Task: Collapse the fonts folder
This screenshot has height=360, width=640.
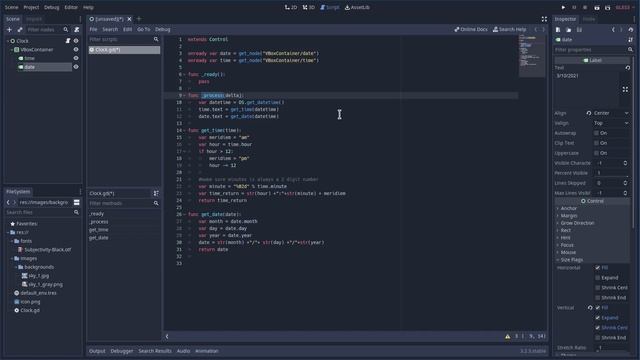Action: pyautogui.click(x=12, y=241)
